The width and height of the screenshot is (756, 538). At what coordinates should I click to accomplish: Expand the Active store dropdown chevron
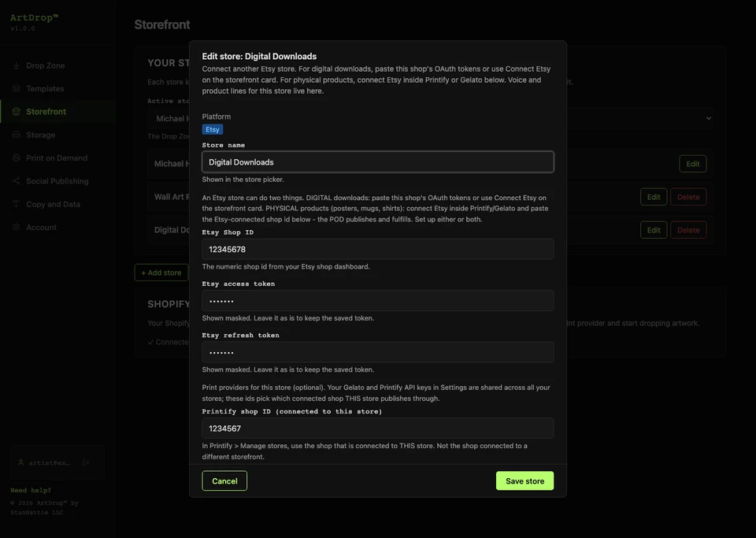pos(708,119)
